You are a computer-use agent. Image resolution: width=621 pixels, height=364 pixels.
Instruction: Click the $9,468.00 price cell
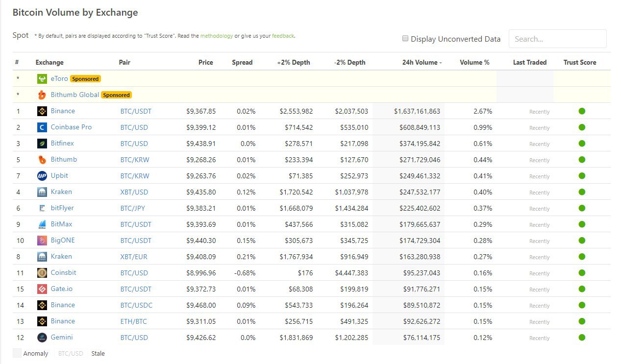click(x=201, y=305)
